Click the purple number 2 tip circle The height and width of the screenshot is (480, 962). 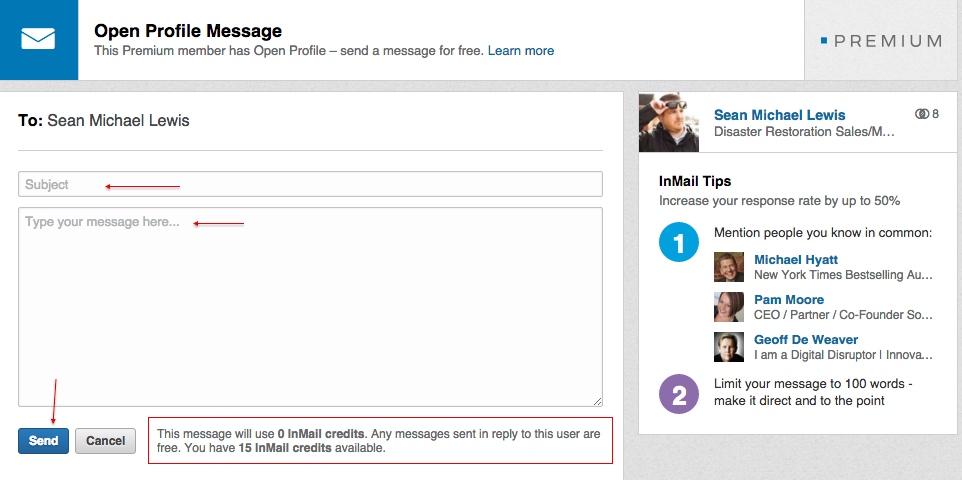coord(679,395)
